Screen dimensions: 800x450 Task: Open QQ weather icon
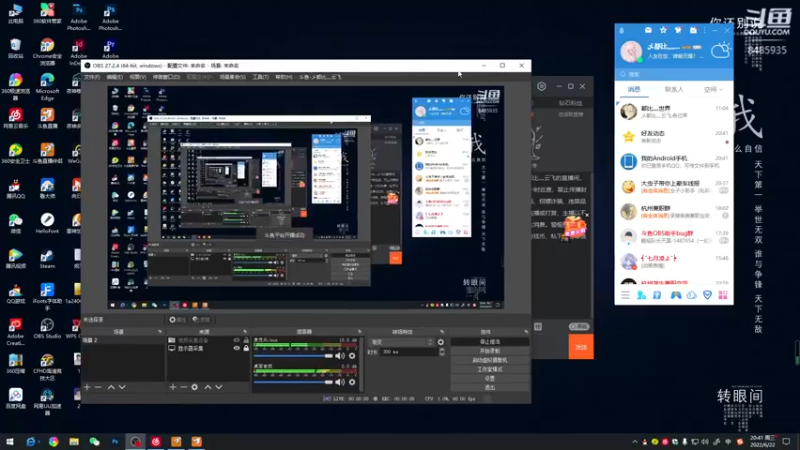720,51
